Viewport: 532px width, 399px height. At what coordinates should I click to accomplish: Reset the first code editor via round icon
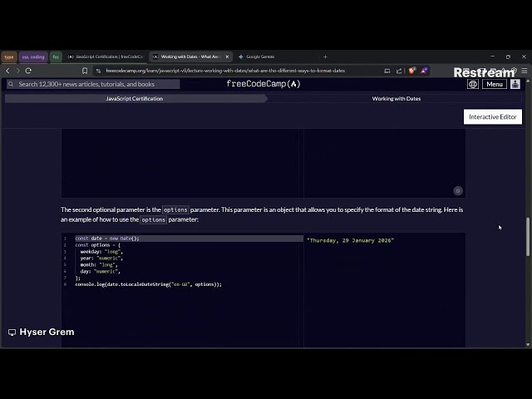pos(458,190)
